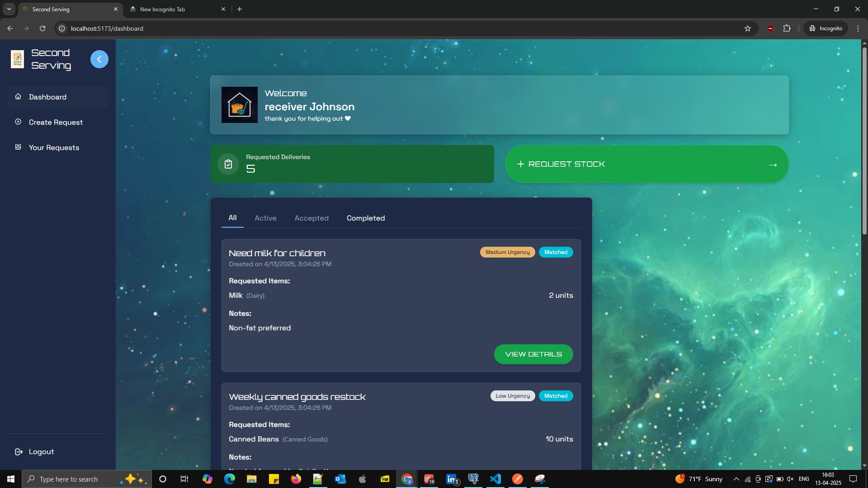Click VIEW DETAILS for milk request
The height and width of the screenshot is (488, 868).
click(x=533, y=354)
